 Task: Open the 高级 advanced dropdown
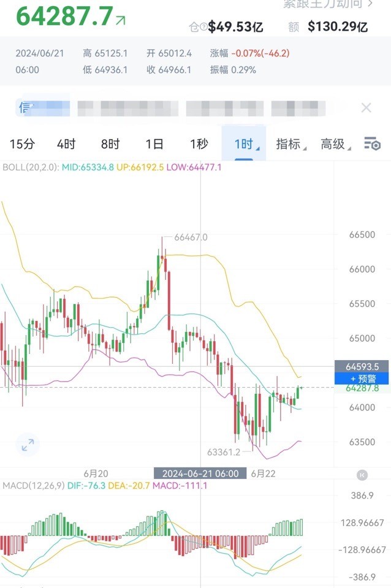[x=335, y=143]
